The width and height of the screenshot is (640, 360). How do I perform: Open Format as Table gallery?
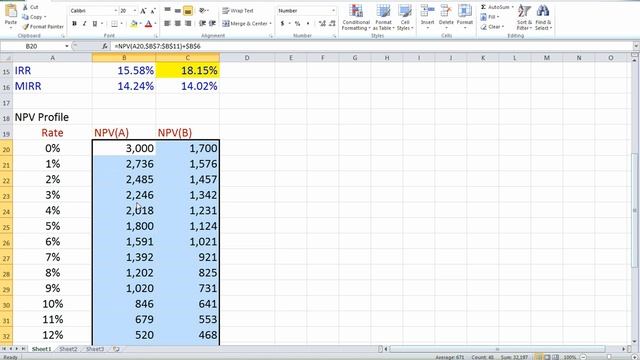point(383,17)
